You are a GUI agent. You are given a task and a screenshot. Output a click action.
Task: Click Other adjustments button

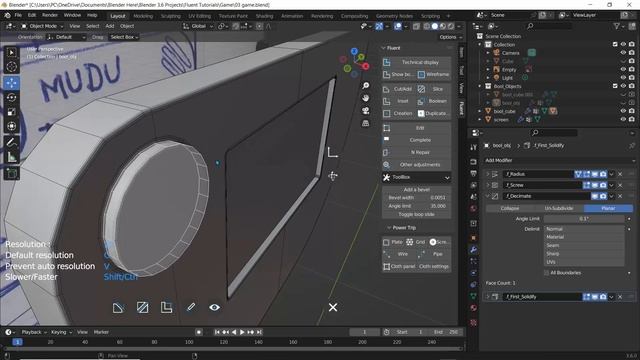pos(416,165)
